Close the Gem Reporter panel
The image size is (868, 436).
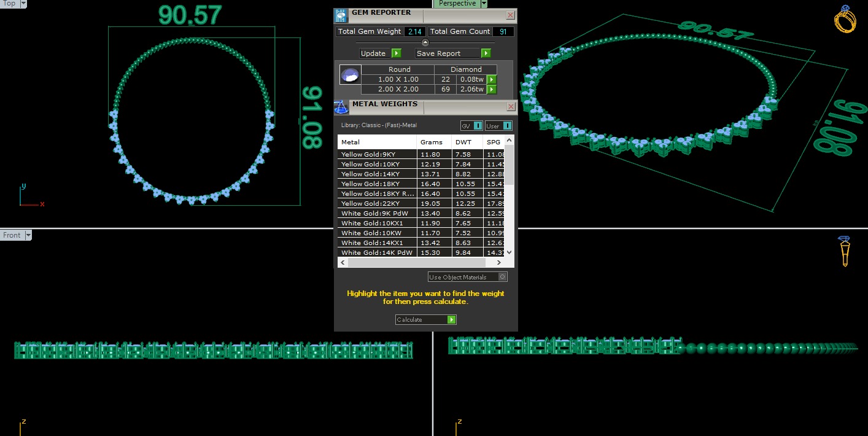tap(511, 15)
